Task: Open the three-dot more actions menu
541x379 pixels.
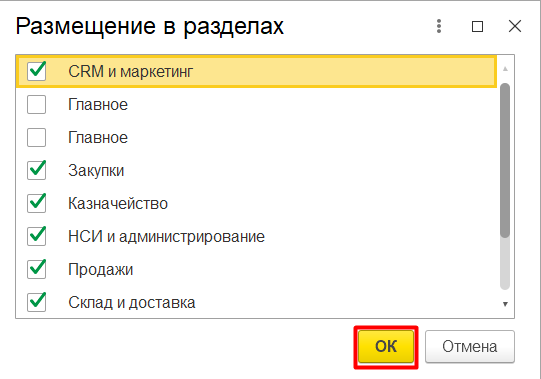Action: tap(439, 26)
